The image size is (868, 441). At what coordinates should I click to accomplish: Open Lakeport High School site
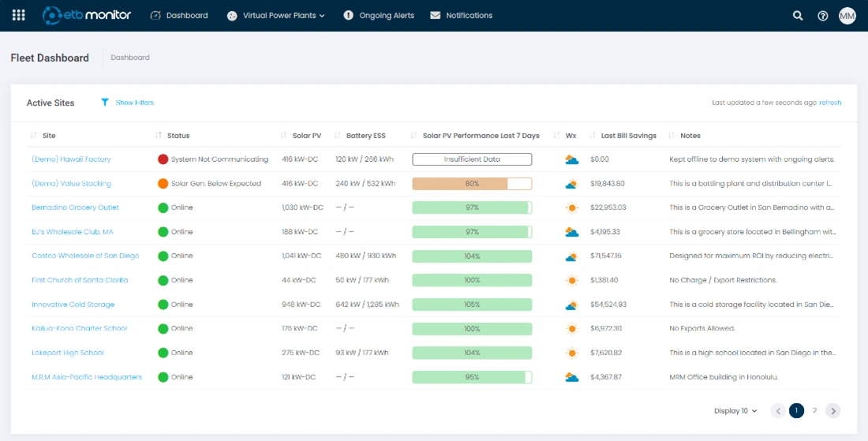[68, 353]
